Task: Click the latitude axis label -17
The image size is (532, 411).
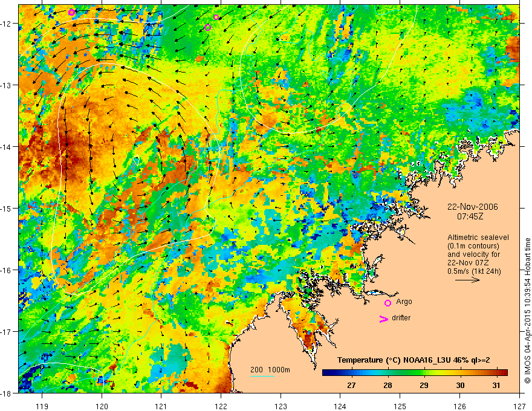Action: 6,331
